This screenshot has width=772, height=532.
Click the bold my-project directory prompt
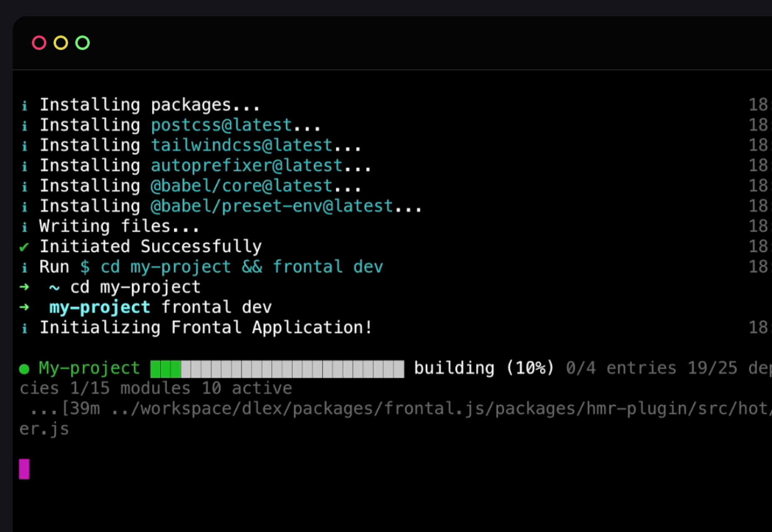[99, 308]
